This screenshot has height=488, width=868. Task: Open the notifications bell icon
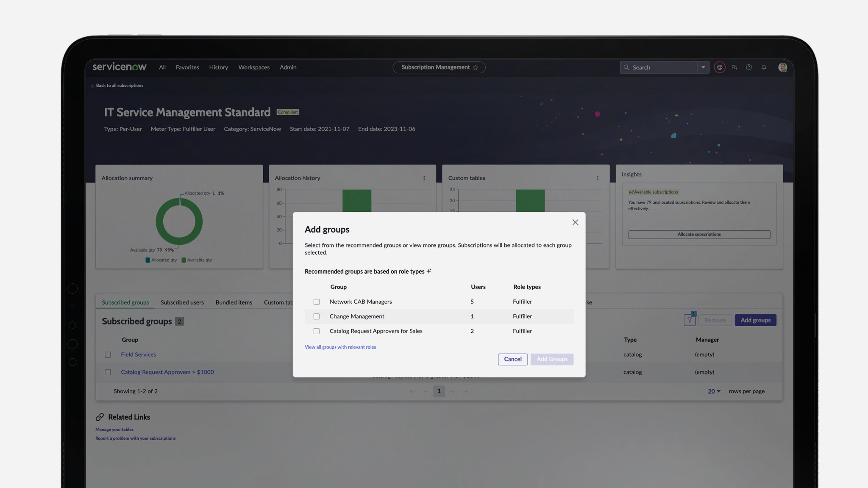point(764,67)
